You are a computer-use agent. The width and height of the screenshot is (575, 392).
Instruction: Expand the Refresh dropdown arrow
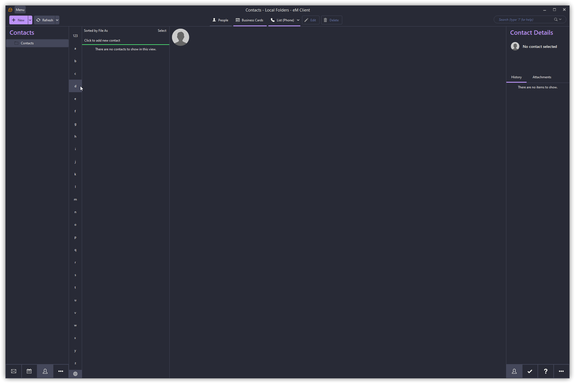(57, 20)
